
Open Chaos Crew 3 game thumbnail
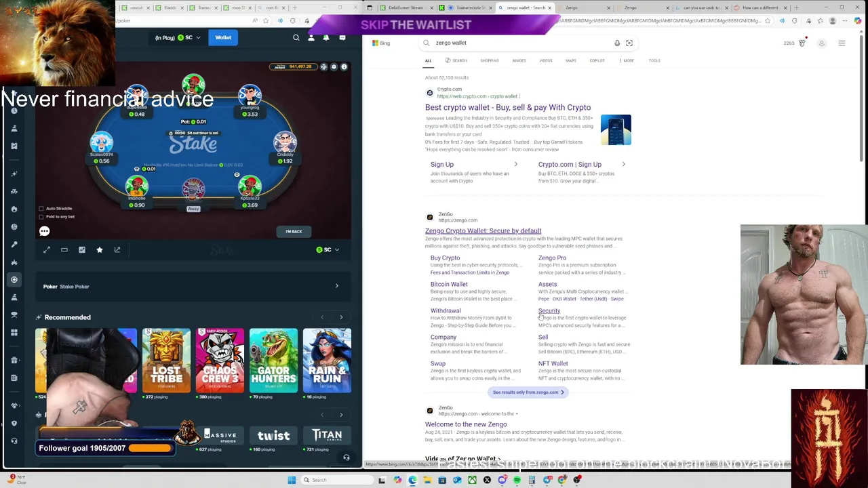pyautogui.click(x=220, y=361)
